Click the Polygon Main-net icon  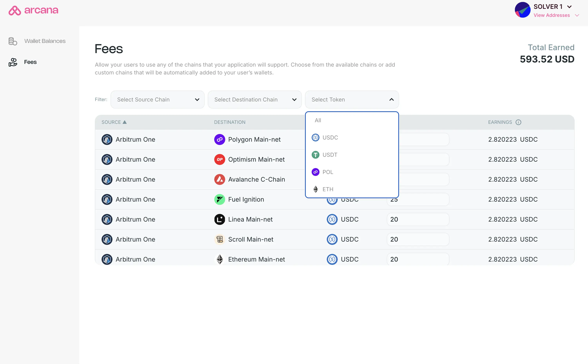coord(220,140)
